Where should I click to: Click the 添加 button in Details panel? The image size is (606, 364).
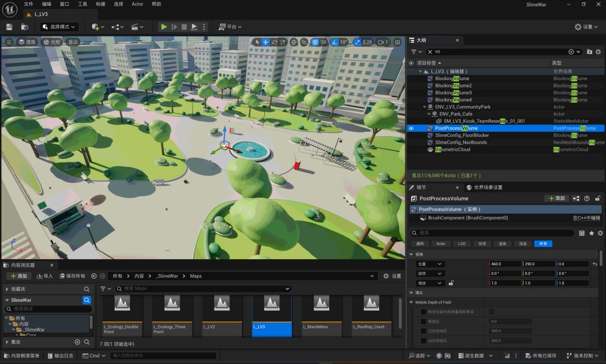[557, 198]
